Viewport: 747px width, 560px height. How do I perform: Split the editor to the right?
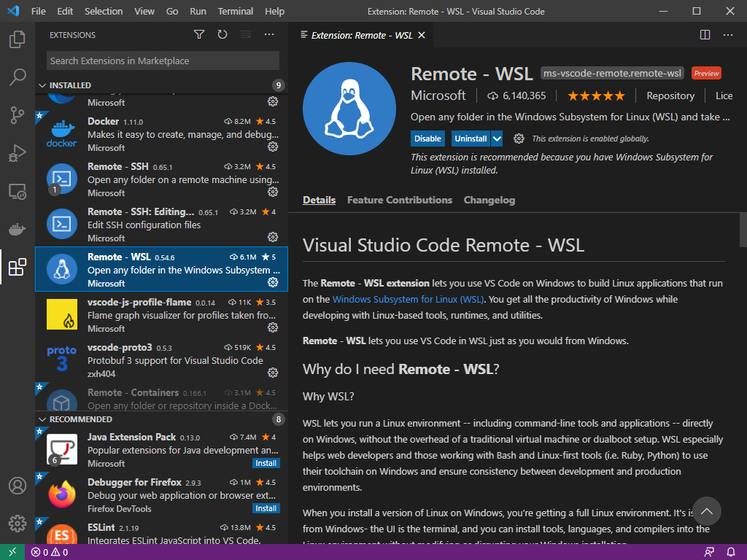[705, 35]
